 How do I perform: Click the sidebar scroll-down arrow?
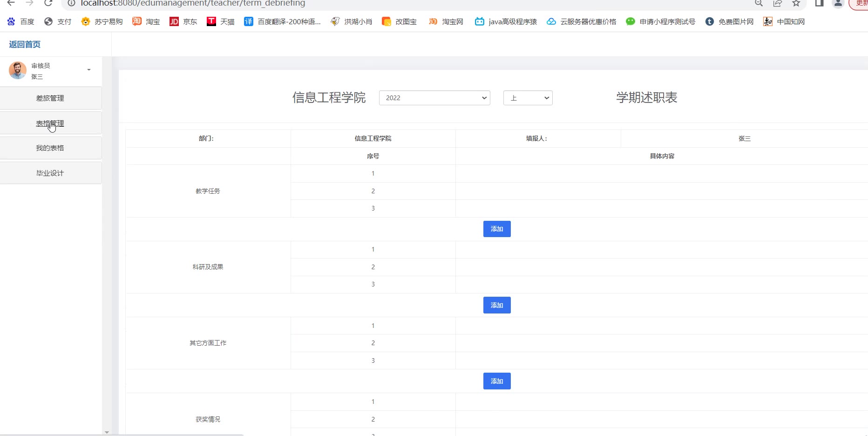pyautogui.click(x=107, y=432)
